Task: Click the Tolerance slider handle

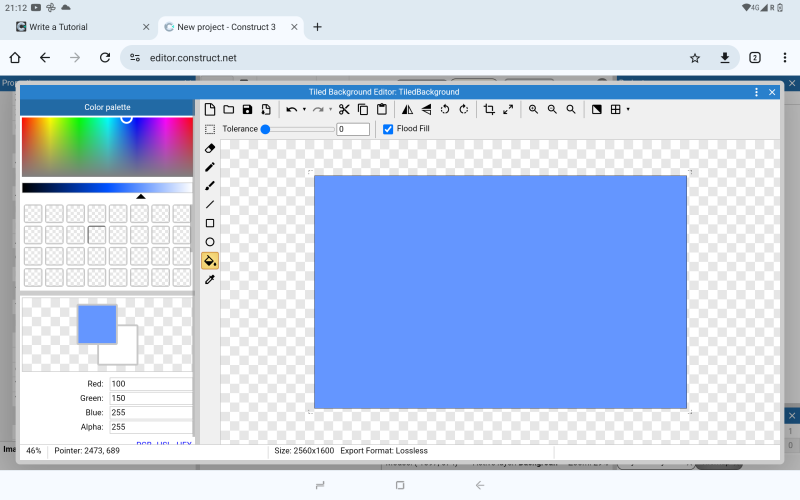Action: [x=265, y=130]
